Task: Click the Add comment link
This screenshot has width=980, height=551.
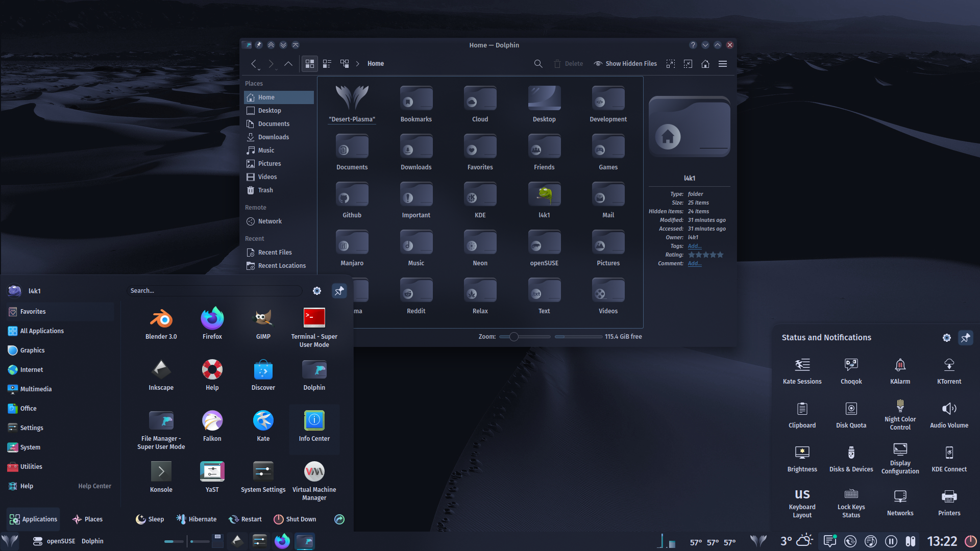Action: pyautogui.click(x=694, y=263)
